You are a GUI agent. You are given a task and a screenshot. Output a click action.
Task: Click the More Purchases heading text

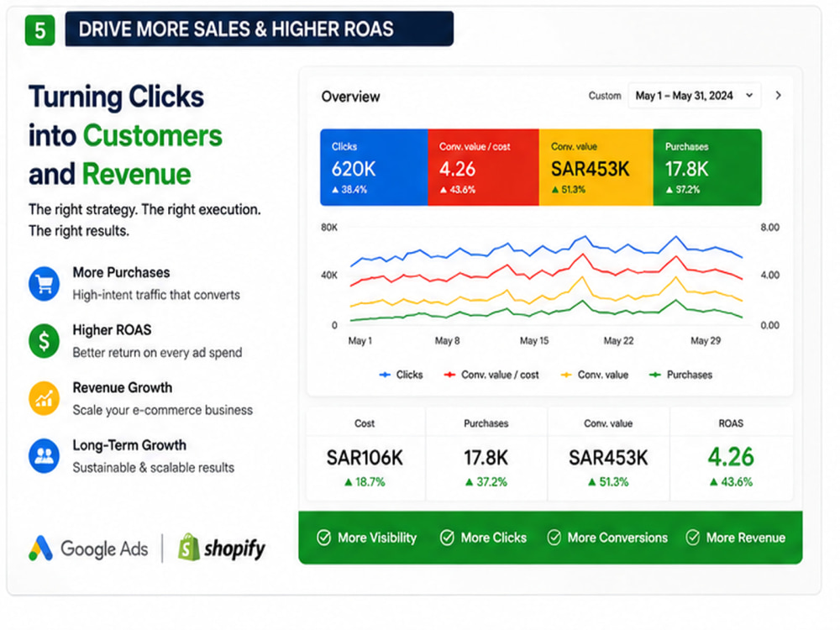point(121,273)
